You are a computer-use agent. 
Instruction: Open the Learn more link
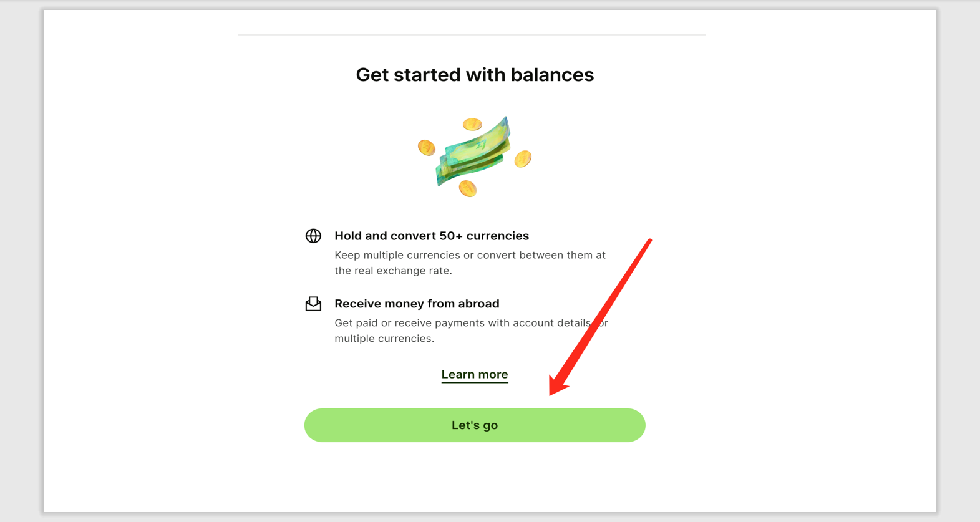pyautogui.click(x=475, y=374)
